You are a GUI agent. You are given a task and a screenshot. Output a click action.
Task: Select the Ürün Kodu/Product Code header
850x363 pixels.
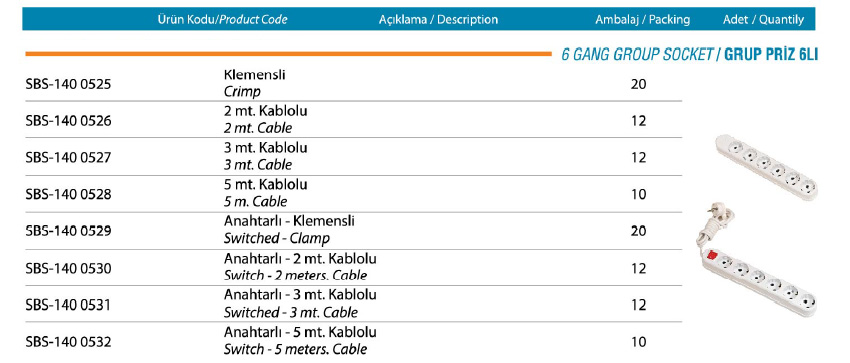222,20
